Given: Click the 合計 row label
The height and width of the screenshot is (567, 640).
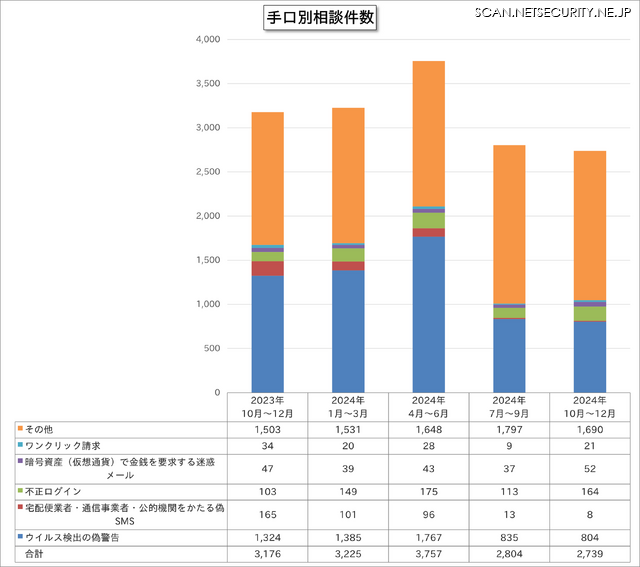Looking at the screenshot, I should click(34, 552).
